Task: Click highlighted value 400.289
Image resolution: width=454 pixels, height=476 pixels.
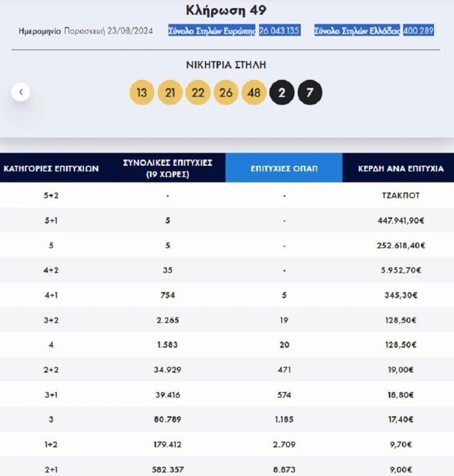Action: (x=418, y=31)
